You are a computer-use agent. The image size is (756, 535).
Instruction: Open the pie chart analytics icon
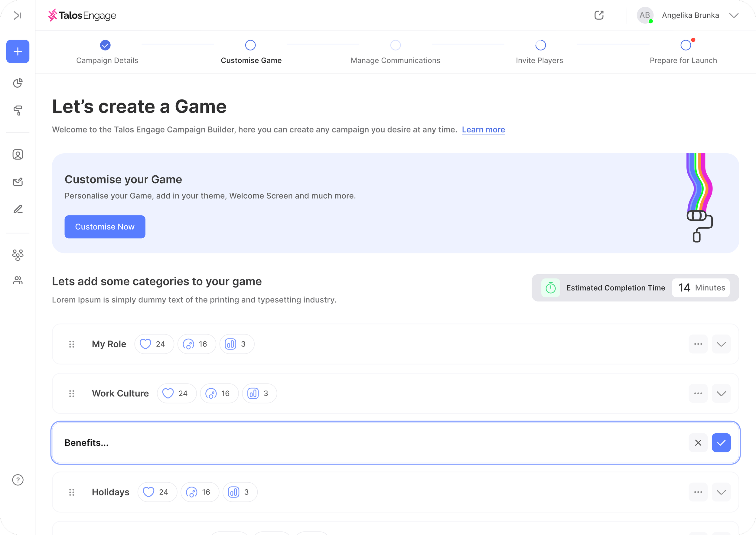click(x=18, y=83)
